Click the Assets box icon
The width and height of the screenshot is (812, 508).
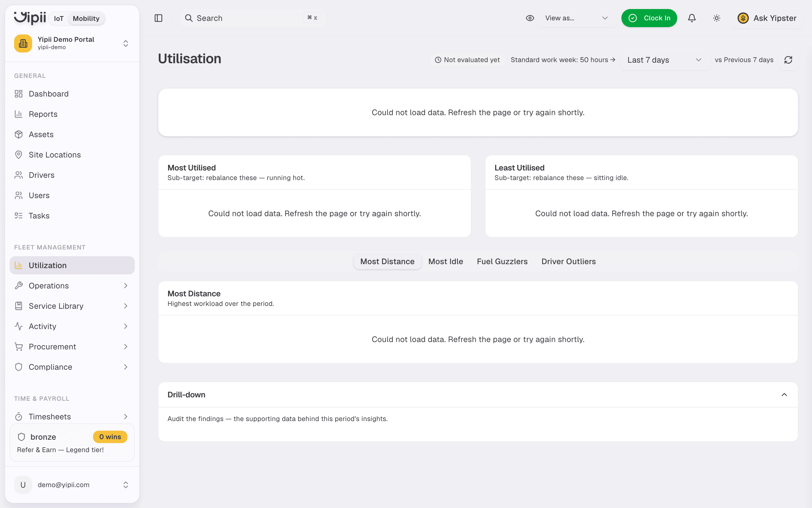click(18, 134)
